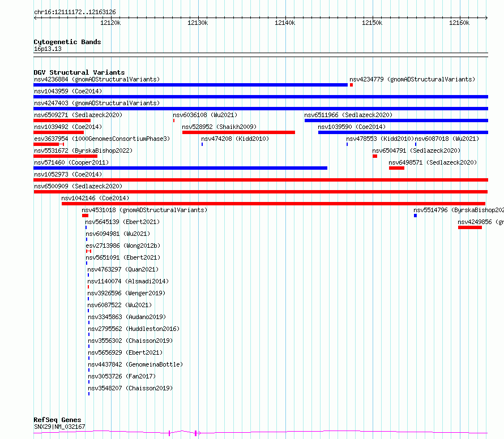
Task: Click the 12140k ruler position
Action: coord(285,23)
